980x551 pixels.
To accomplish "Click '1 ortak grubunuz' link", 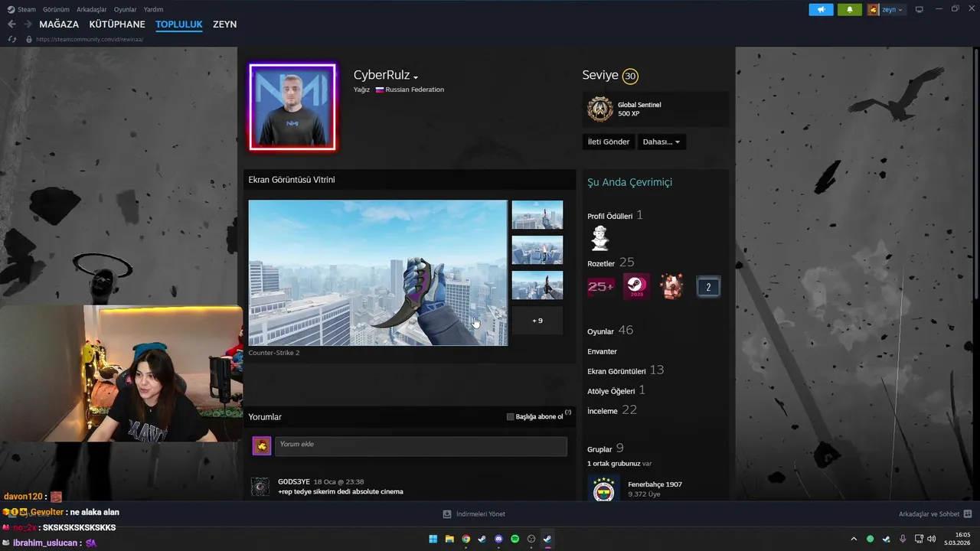I will pos(614,464).
